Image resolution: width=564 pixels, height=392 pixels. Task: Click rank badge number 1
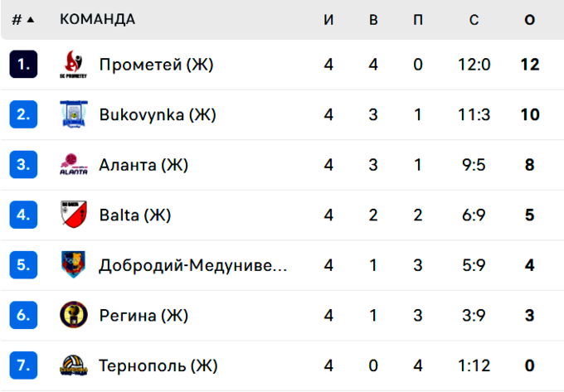(23, 64)
